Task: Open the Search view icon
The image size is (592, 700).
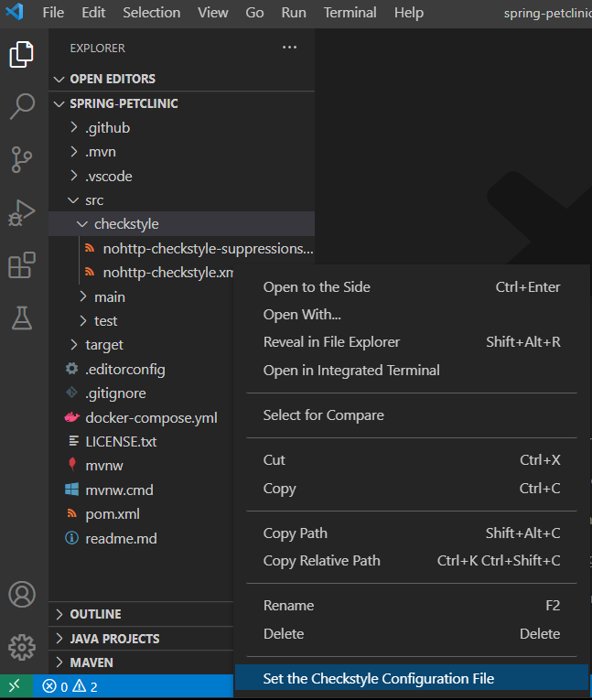Action: [x=22, y=106]
